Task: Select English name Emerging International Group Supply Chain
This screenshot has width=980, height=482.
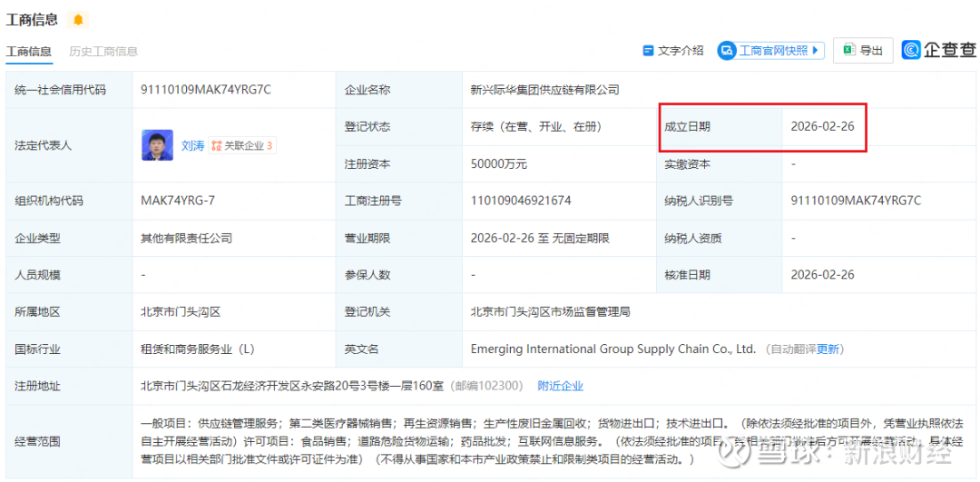Action: pos(613,349)
